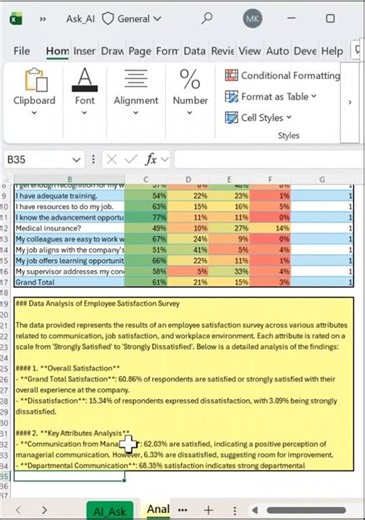
Task: Switch to the Review tab
Action: pos(222,51)
